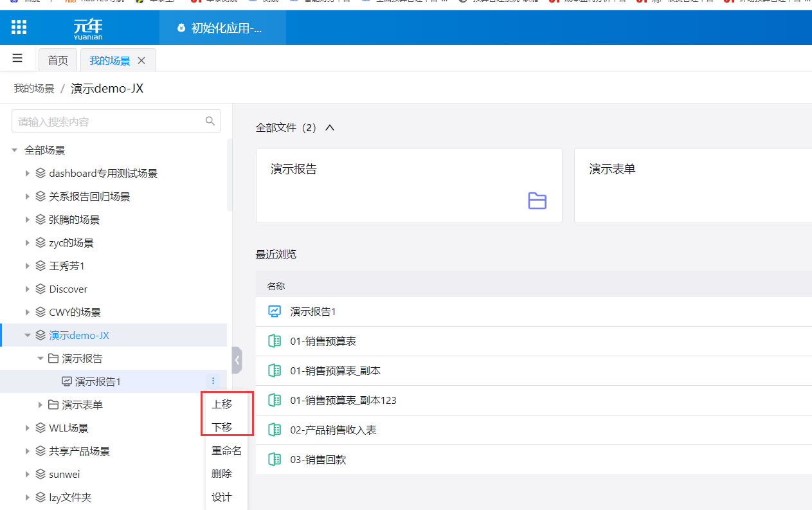Expand the dashboard专用测试场景 tree node
Viewport: 812px width, 510px height.
coord(28,174)
